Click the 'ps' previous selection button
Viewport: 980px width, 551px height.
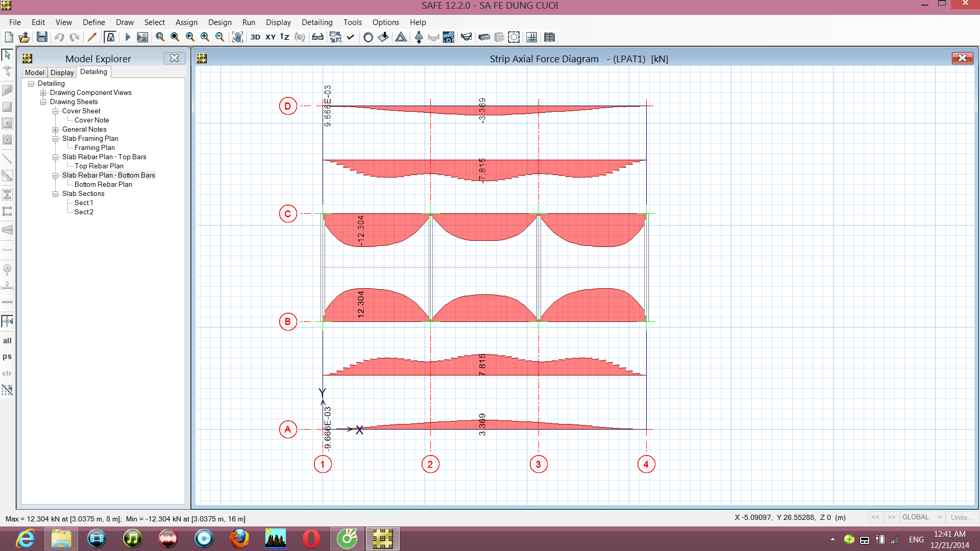(7, 357)
